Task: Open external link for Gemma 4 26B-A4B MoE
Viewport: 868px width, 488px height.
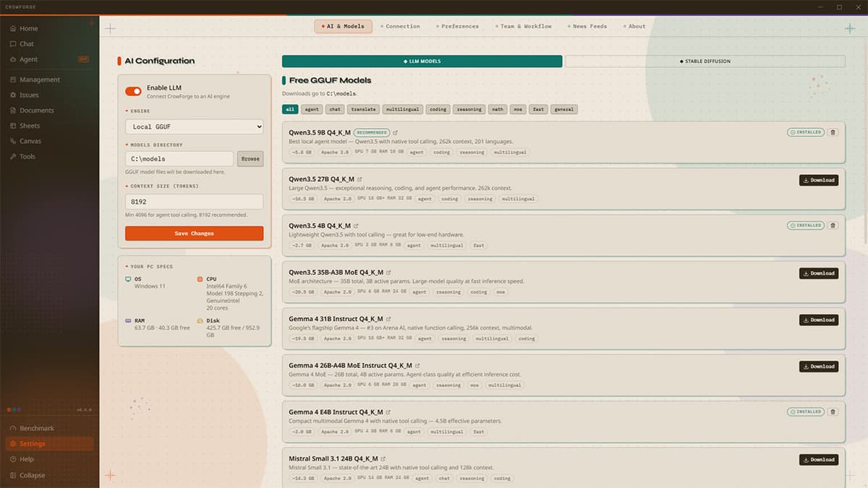Action: (x=417, y=366)
